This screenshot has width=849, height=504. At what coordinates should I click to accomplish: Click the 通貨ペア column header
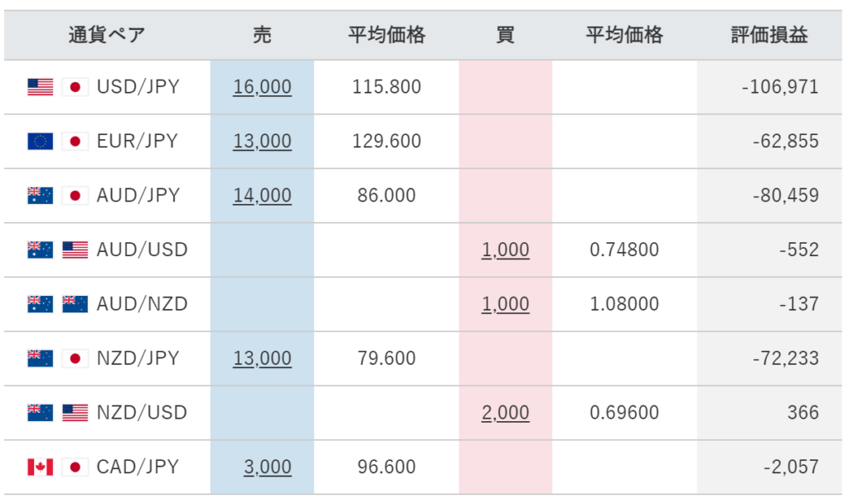(x=107, y=35)
